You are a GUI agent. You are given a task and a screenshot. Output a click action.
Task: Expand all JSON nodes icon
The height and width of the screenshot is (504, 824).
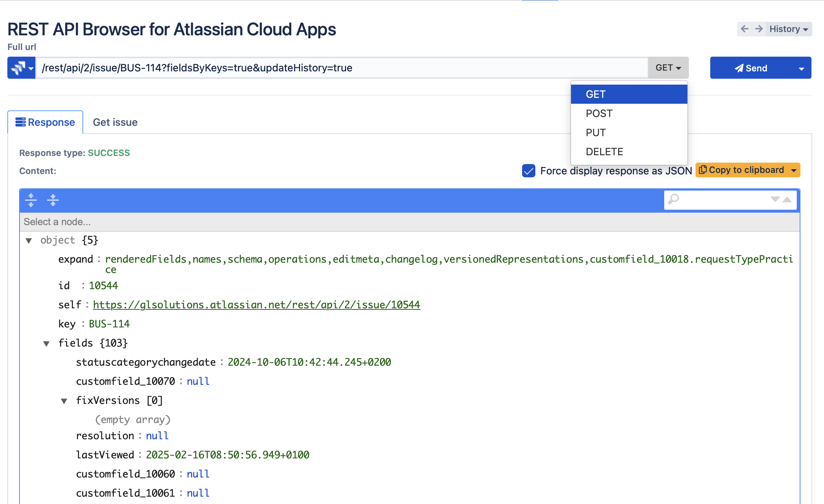(31, 200)
